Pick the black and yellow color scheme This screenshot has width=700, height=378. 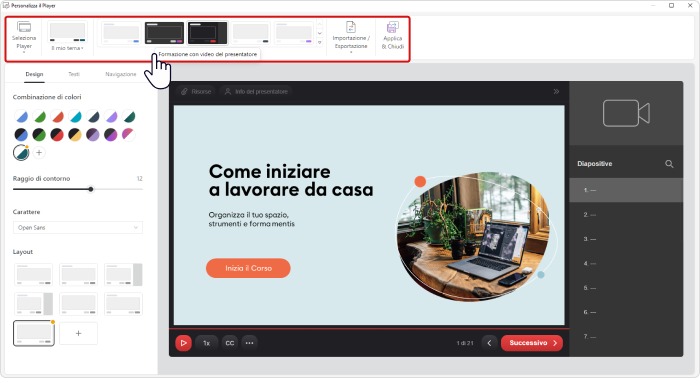(75, 134)
